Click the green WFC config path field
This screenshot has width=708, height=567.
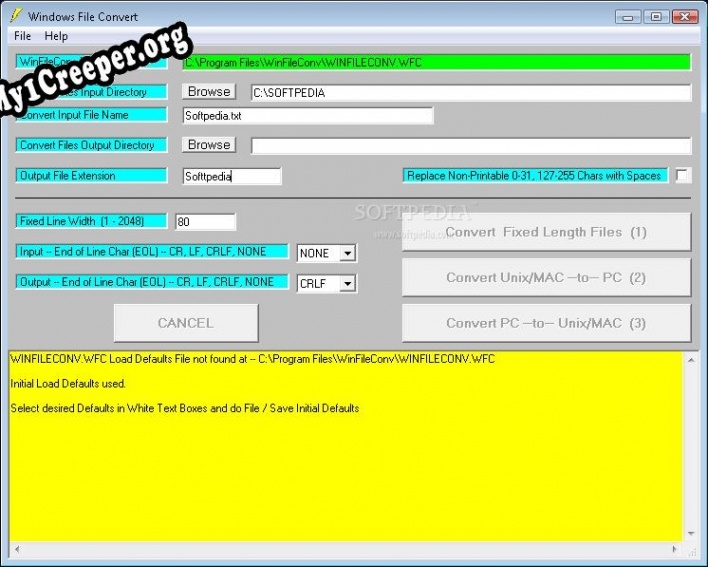tap(436, 62)
